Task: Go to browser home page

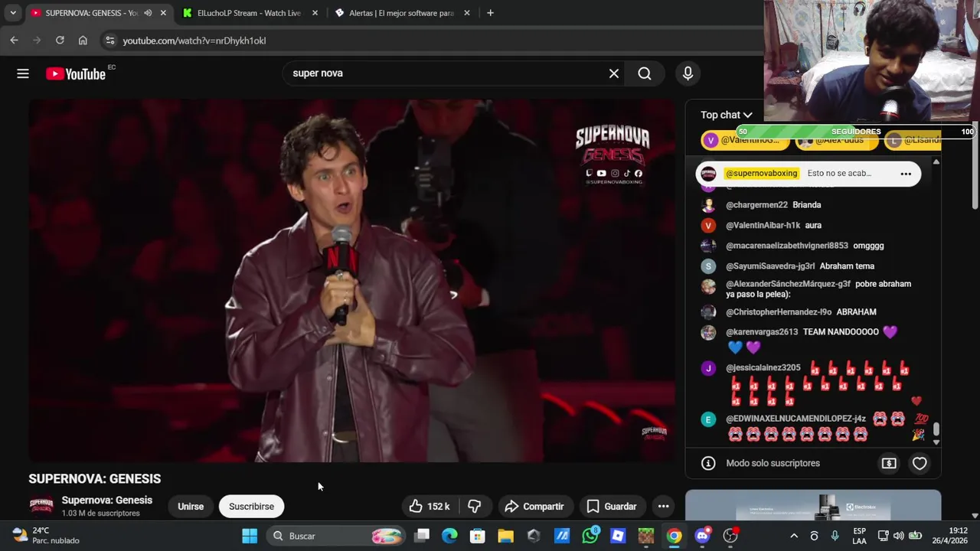Action: point(83,41)
